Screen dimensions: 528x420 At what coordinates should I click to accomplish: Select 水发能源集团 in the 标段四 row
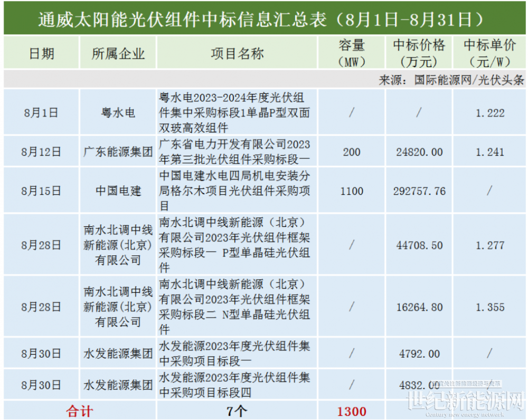118,385
